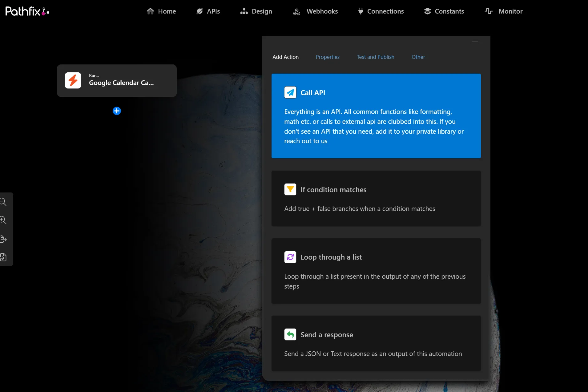The height and width of the screenshot is (392, 588).
Task: Click the Connections plug icon
Action: coord(360,11)
